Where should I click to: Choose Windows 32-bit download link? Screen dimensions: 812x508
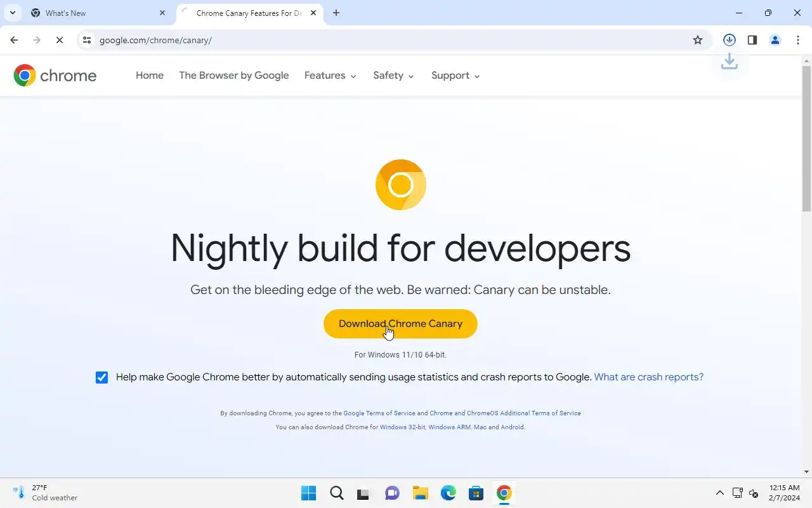(x=403, y=427)
